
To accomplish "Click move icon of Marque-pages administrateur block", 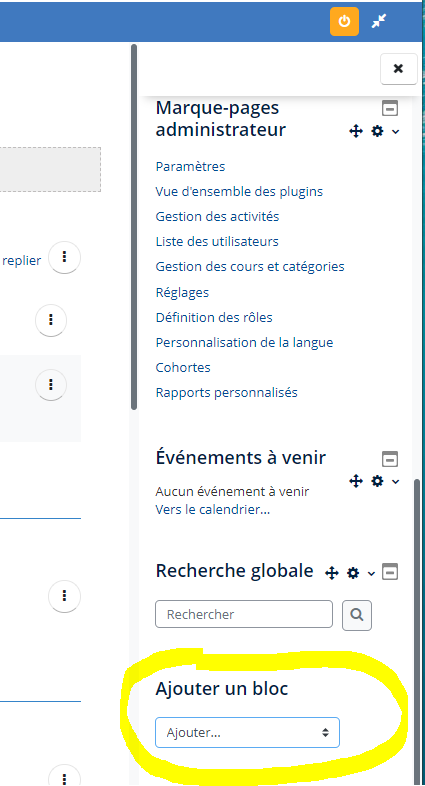I will pyautogui.click(x=356, y=131).
